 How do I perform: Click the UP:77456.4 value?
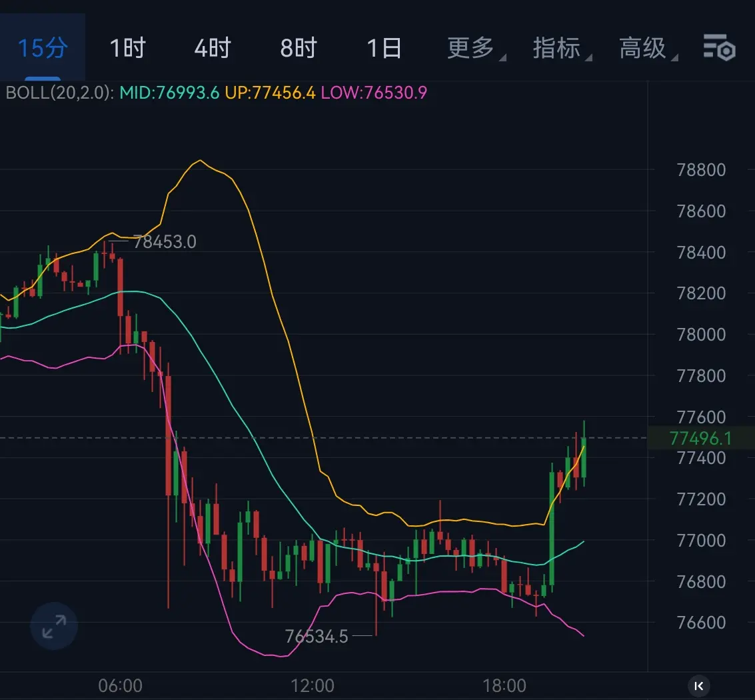coord(270,93)
